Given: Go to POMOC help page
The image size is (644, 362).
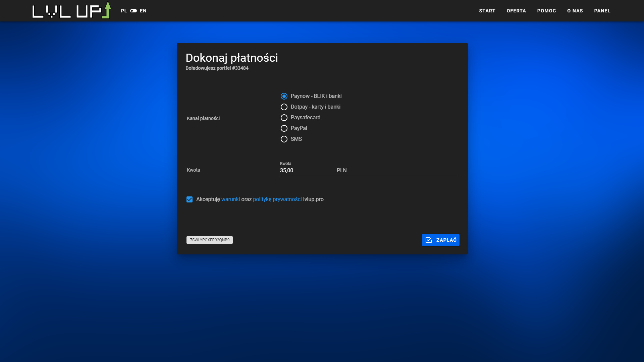Looking at the screenshot, I should 546,11.
